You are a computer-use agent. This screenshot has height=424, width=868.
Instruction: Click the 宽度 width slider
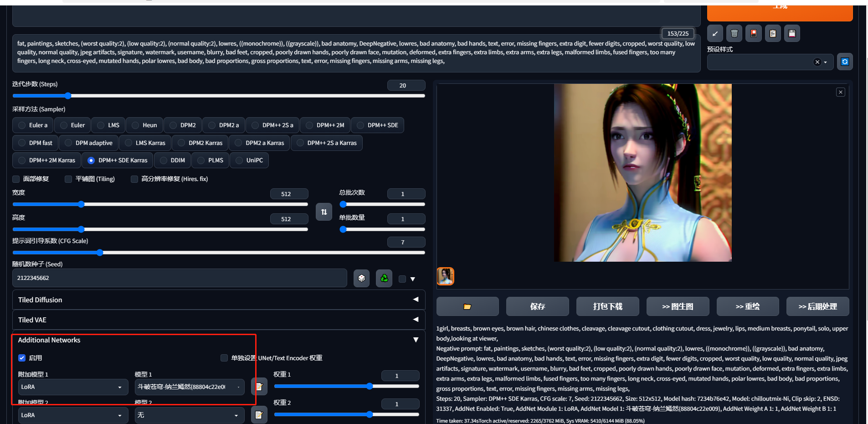coord(160,204)
